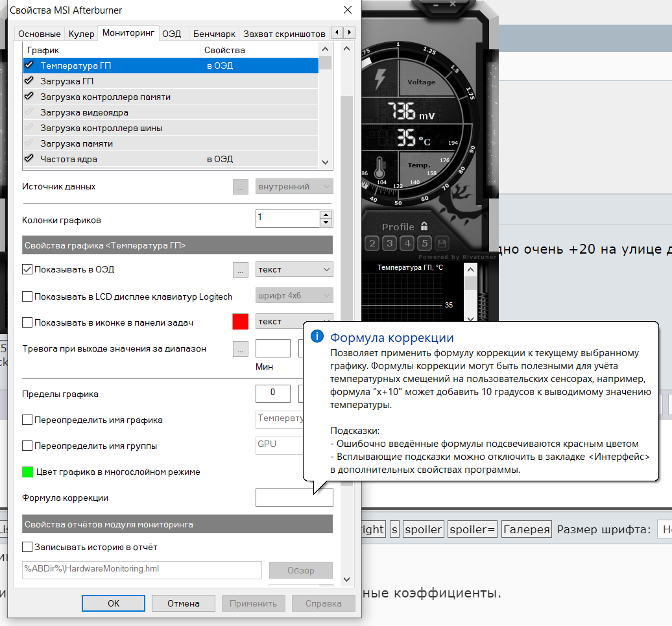Open the Бенчмарк tab
The width and height of the screenshot is (672, 626).
tap(214, 34)
